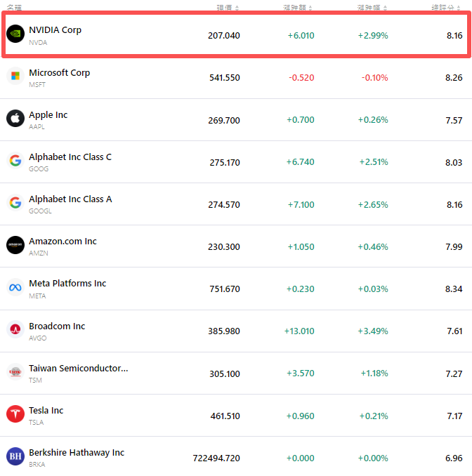Screen dimensions: 472x476
Task: Select the Apple logo icon
Action: pyautogui.click(x=15, y=118)
